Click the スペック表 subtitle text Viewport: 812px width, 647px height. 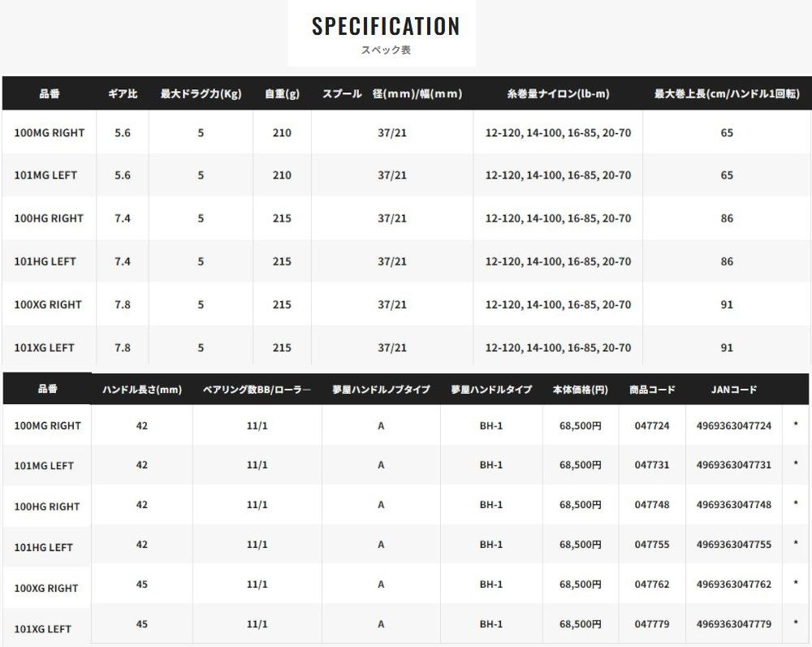tap(386, 50)
